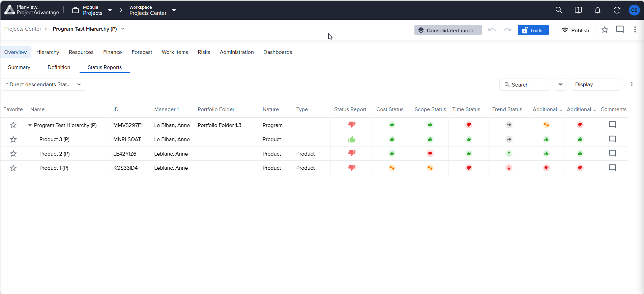Collapse the Program Test Hierarchy (P) tree row
This screenshot has height=294, width=644.
pos(30,125)
